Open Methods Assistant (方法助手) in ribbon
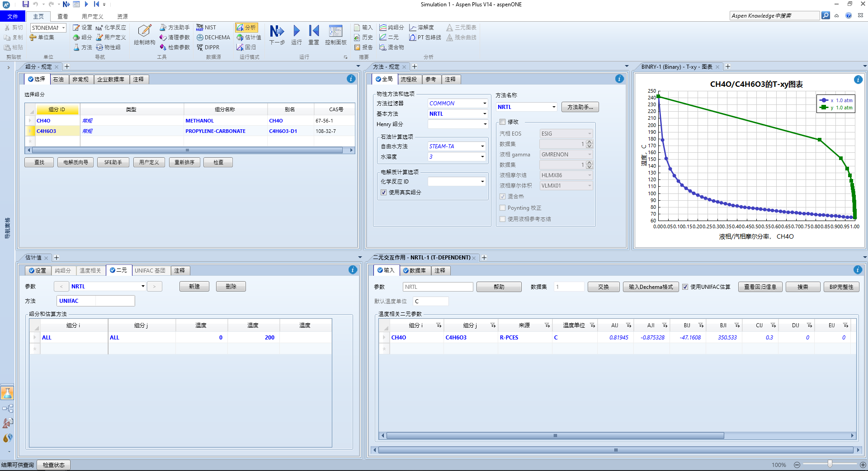This screenshot has height=471, width=868. [175, 28]
